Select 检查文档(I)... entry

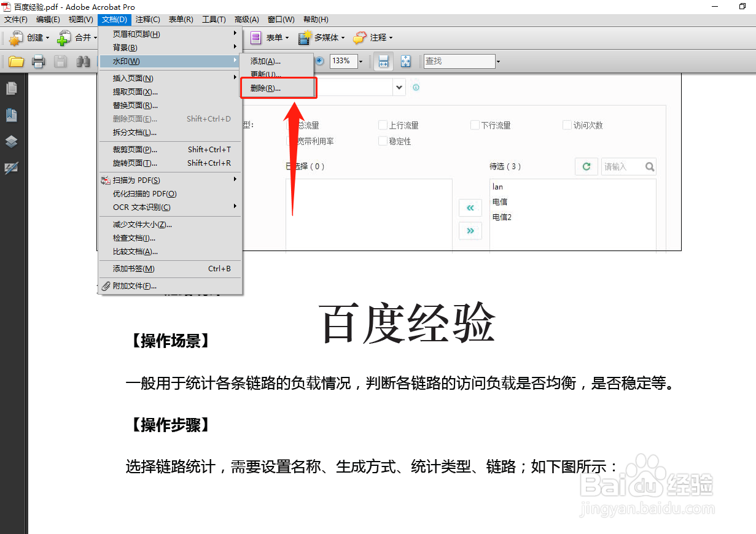click(170, 238)
